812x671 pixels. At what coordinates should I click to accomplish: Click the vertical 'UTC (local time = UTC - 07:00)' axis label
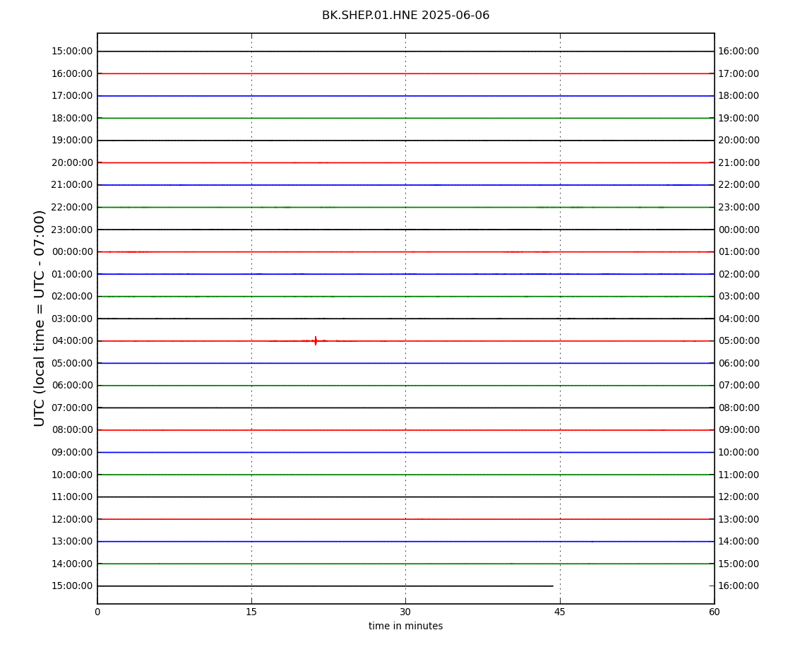(40, 318)
